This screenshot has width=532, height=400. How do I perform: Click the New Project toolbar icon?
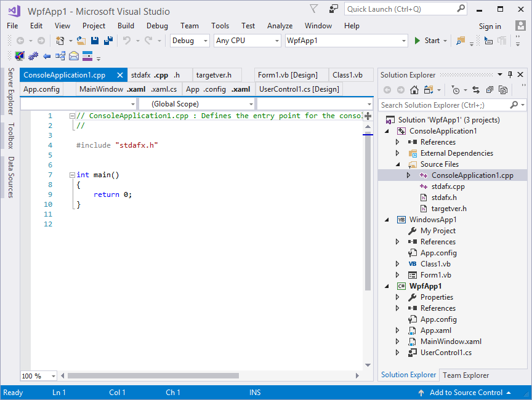tap(60, 40)
